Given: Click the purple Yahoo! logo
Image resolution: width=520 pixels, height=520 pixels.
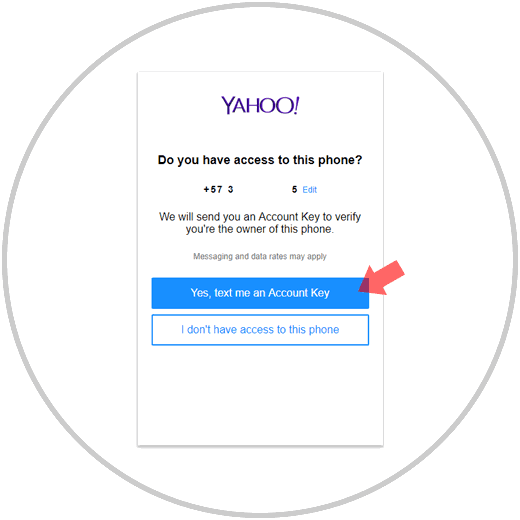Looking at the screenshot, I should click(x=260, y=105).
